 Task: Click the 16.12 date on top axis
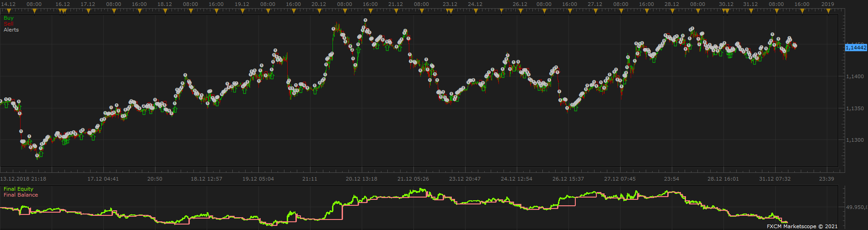point(63,4)
